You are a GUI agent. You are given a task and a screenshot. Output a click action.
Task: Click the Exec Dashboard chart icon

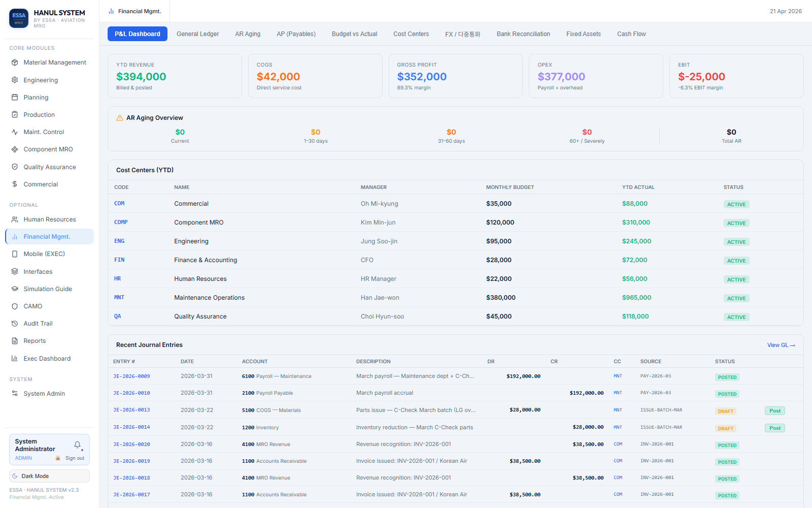point(15,359)
